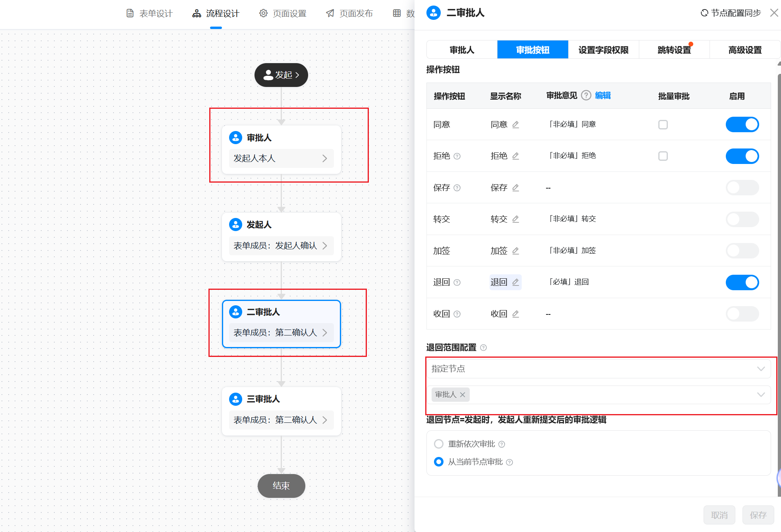Click edit pencil beside 退回 display name
The width and height of the screenshot is (781, 532).
click(515, 282)
